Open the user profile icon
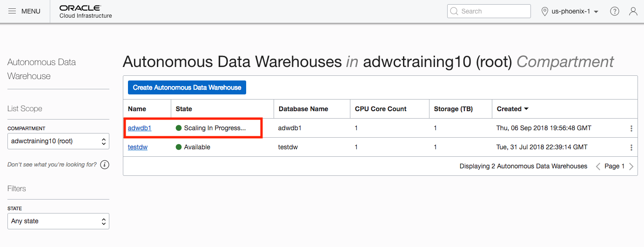The height and width of the screenshot is (247, 644). pos(633,11)
